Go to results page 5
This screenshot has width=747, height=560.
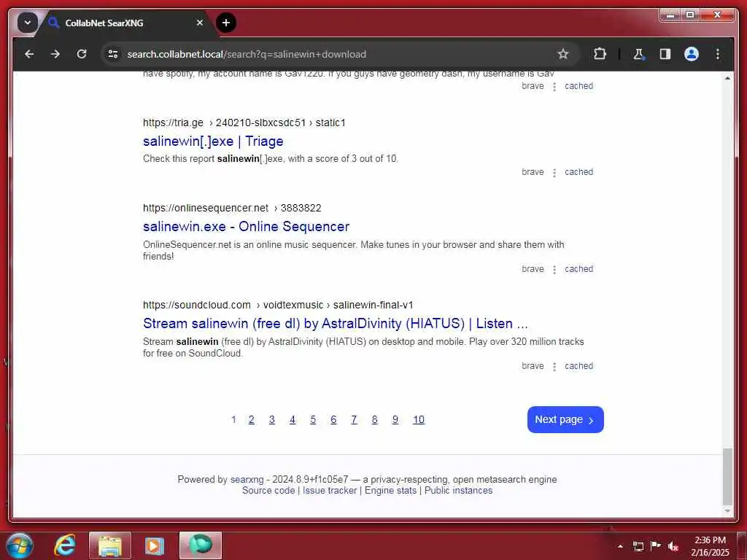[x=313, y=420]
